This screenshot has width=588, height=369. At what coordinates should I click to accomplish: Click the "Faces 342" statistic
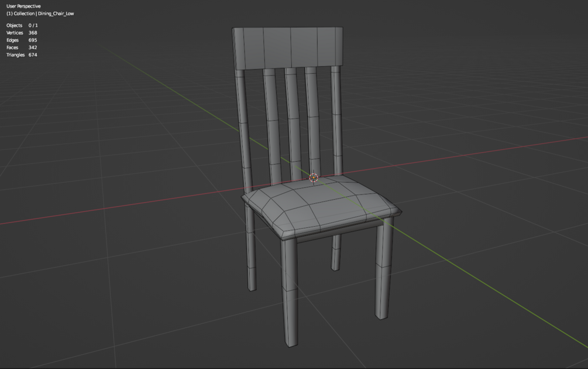[x=22, y=47]
